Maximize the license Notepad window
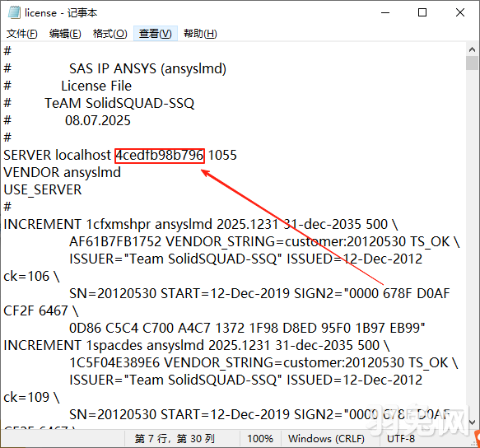 click(x=422, y=12)
